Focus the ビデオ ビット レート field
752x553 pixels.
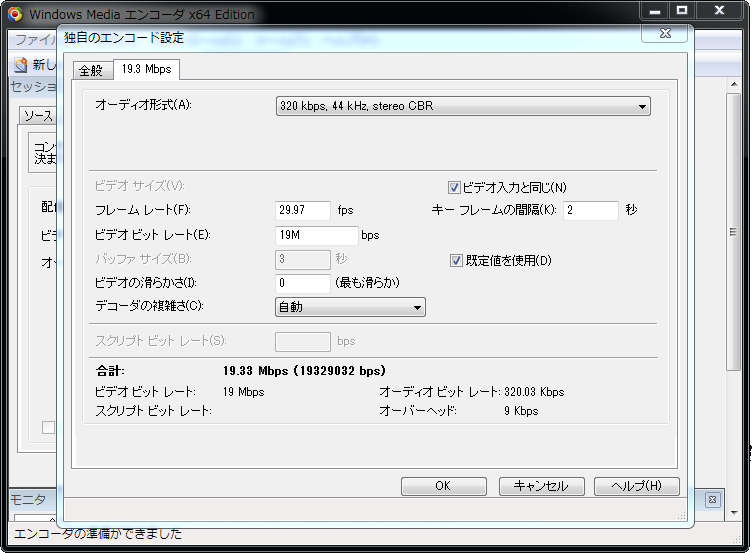click(316, 235)
